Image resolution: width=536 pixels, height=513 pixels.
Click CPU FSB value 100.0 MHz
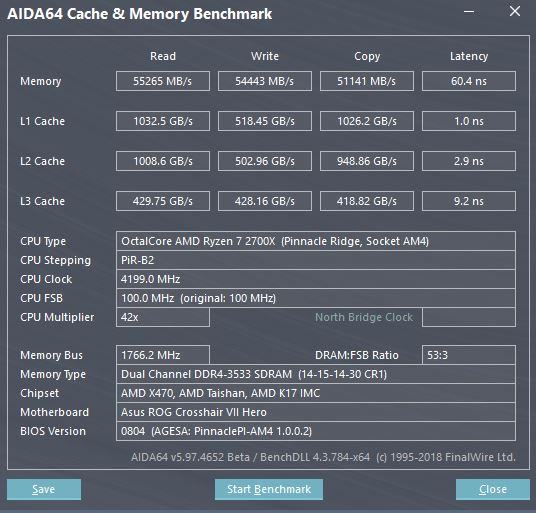(316, 298)
